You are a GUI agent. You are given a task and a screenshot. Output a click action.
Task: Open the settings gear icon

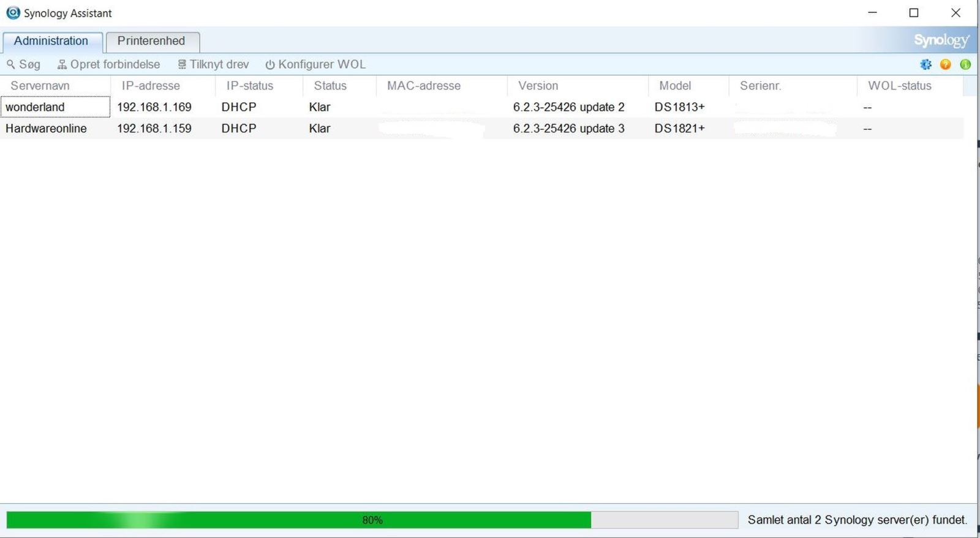coord(925,64)
